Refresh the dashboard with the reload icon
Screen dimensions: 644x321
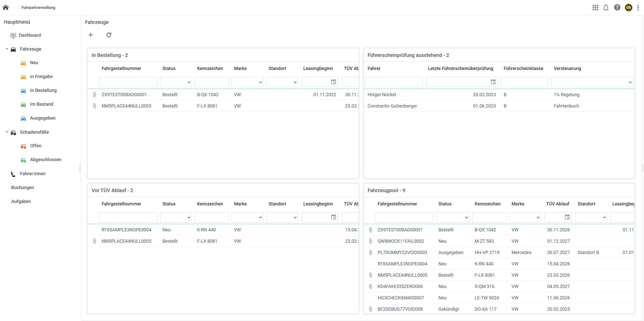(x=108, y=35)
